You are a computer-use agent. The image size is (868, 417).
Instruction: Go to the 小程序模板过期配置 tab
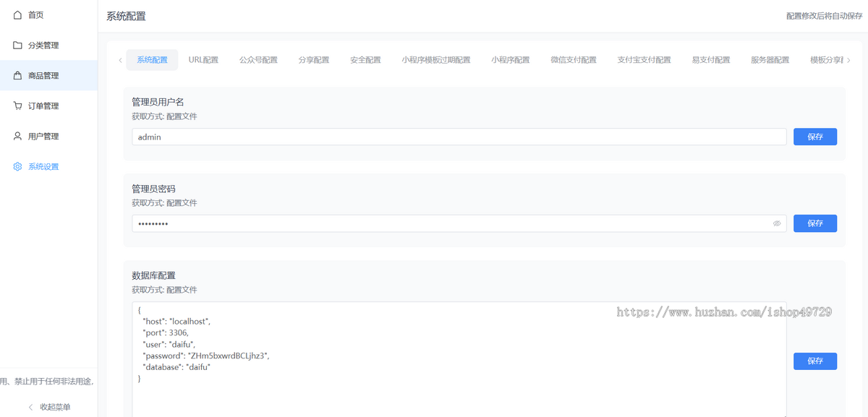click(436, 60)
